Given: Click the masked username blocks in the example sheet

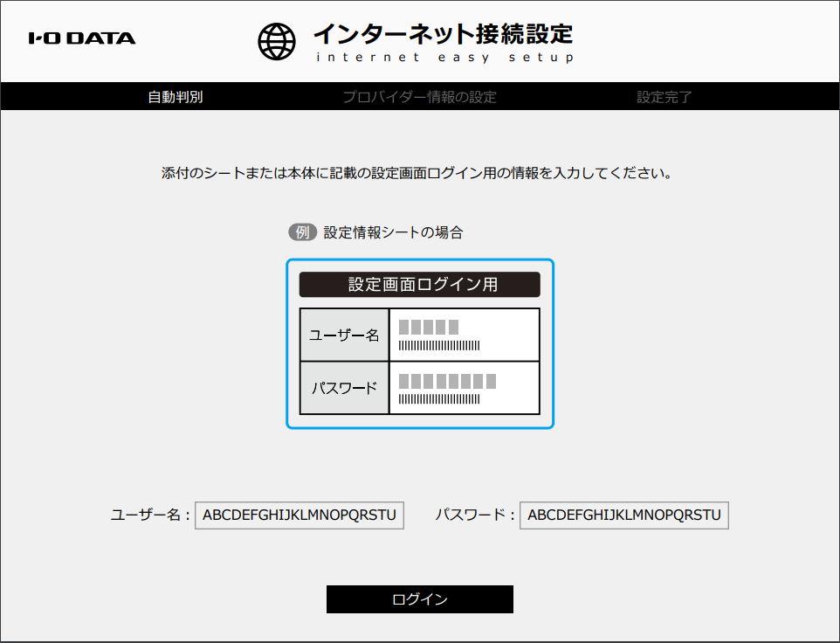Looking at the screenshot, I should [429, 327].
